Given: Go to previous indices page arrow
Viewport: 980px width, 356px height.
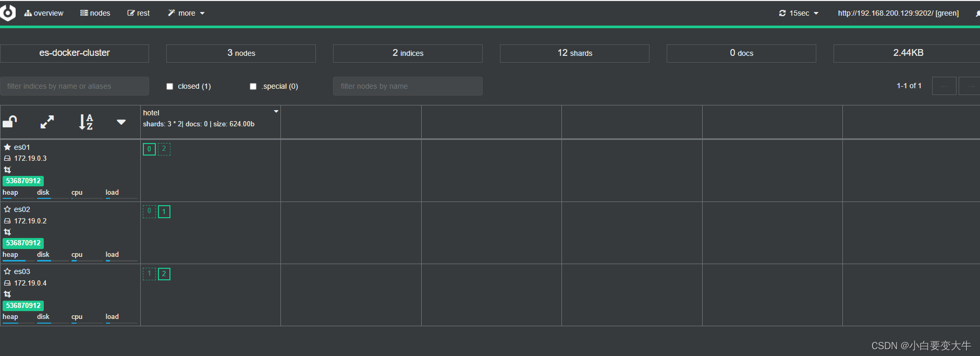Looking at the screenshot, I should coord(944,86).
